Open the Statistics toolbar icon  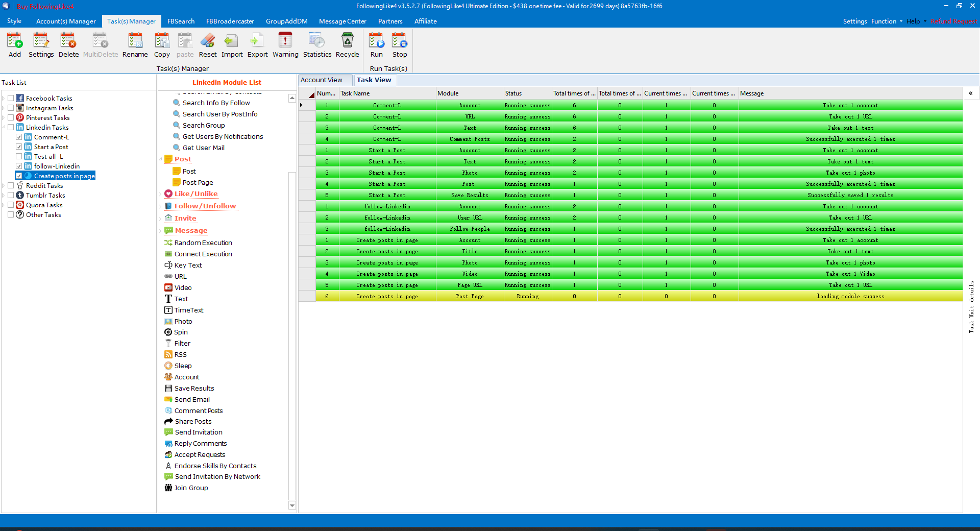(x=317, y=45)
